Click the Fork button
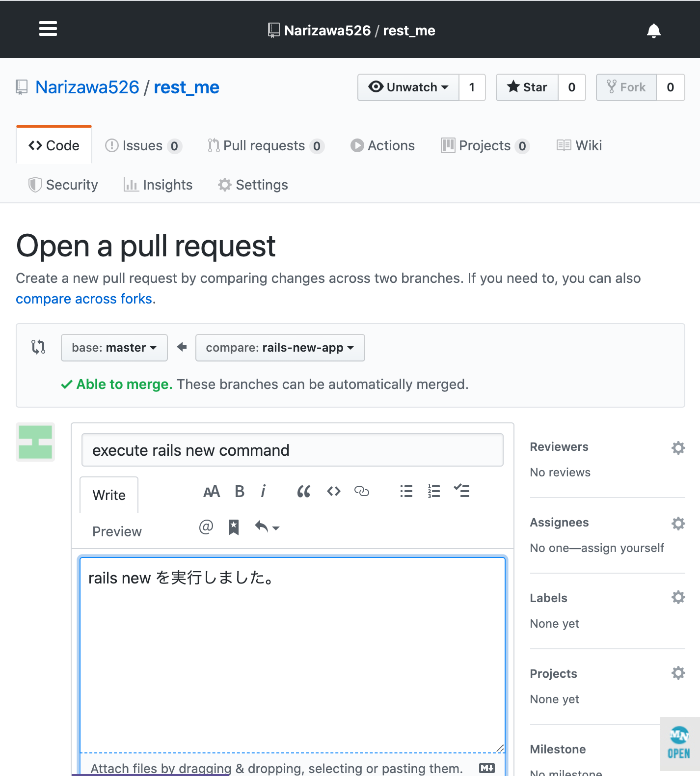 click(x=626, y=87)
